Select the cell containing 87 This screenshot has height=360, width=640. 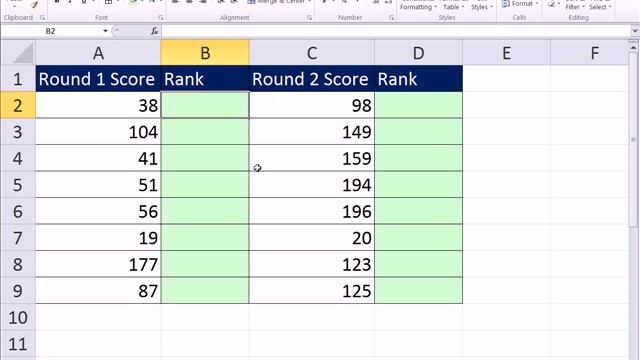[x=98, y=291]
